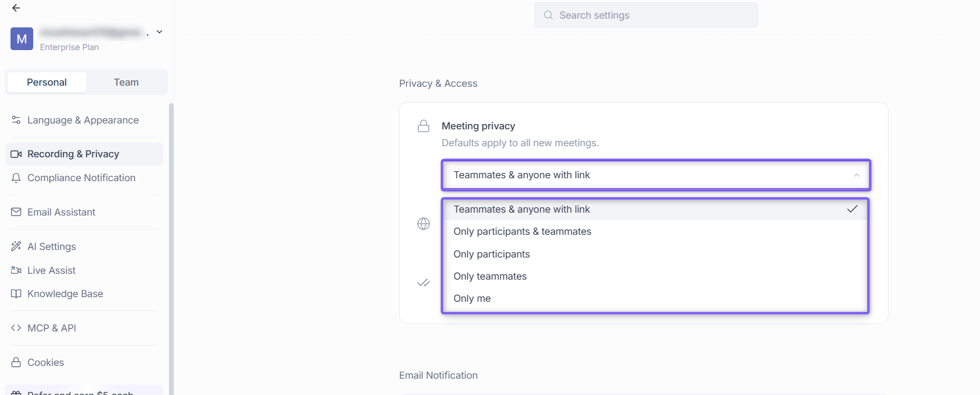Click the back arrow icon

[x=16, y=8]
